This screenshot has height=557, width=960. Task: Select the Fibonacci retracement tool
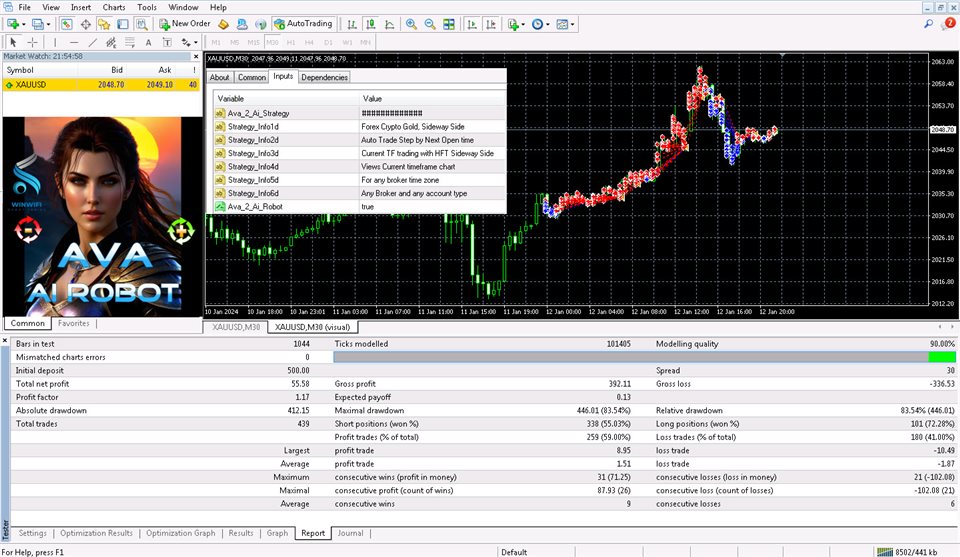(x=130, y=42)
